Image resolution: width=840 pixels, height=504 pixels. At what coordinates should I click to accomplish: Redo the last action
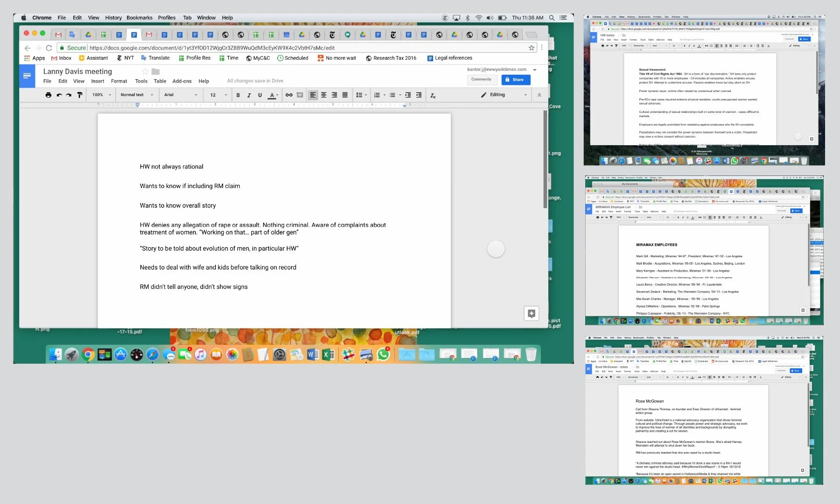click(69, 95)
